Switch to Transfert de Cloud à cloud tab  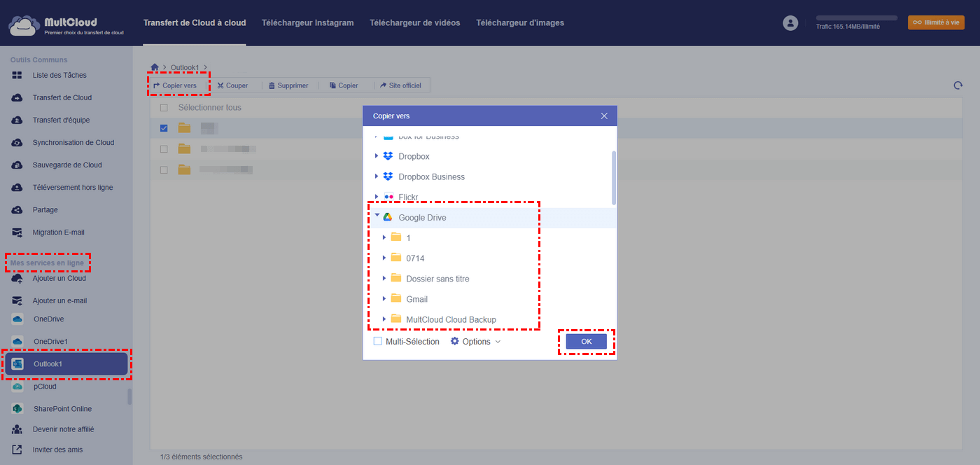tap(195, 22)
